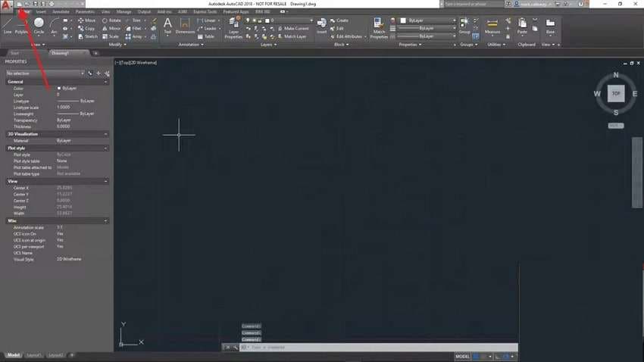Select the Text annotation tool
This screenshot has width=644, height=362.
pos(167,26)
